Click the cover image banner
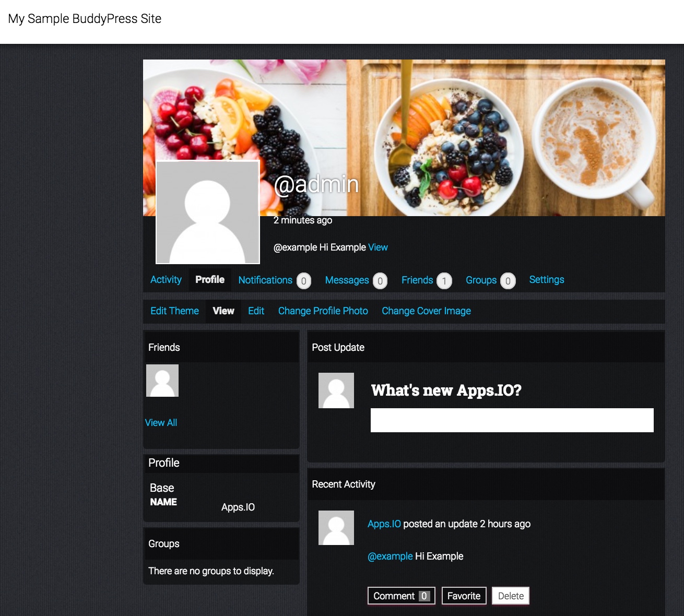 [x=404, y=138]
